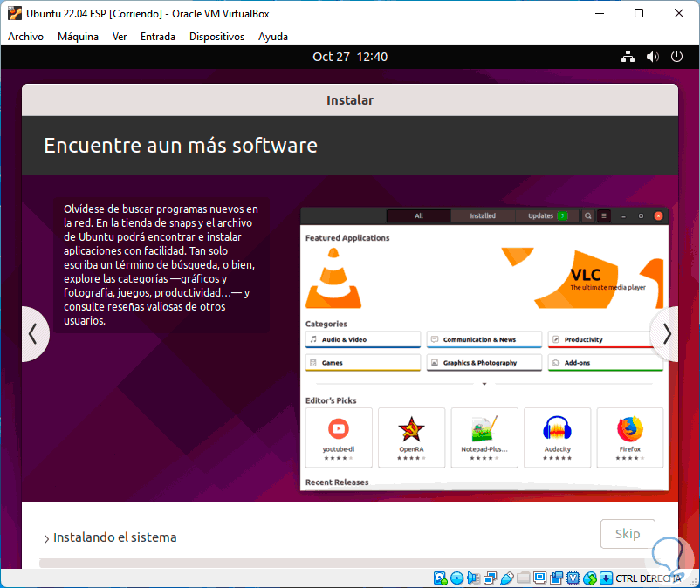Viewport: 700px width, 588px height.
Task: Click the Ubuntu power icon
Action: 676,57
